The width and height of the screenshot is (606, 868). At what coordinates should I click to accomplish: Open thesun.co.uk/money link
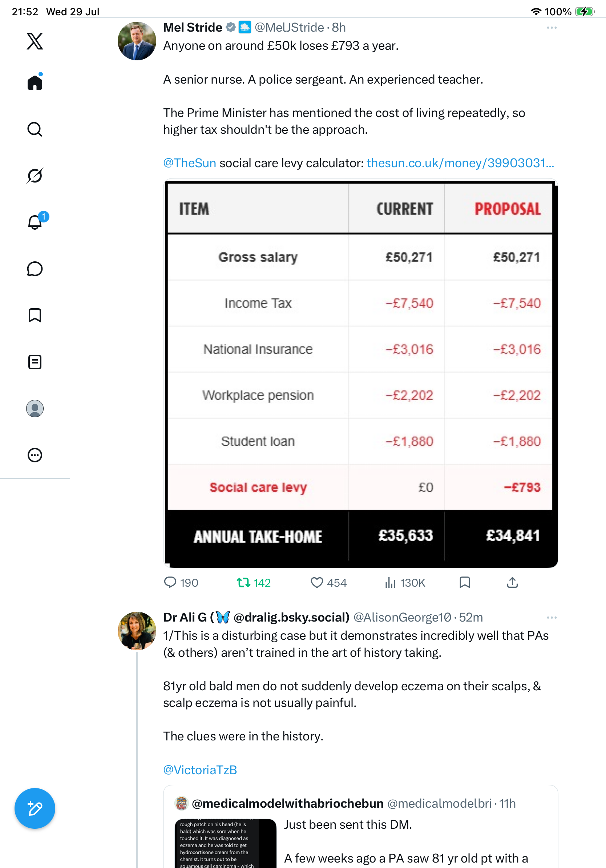point(460,163)
